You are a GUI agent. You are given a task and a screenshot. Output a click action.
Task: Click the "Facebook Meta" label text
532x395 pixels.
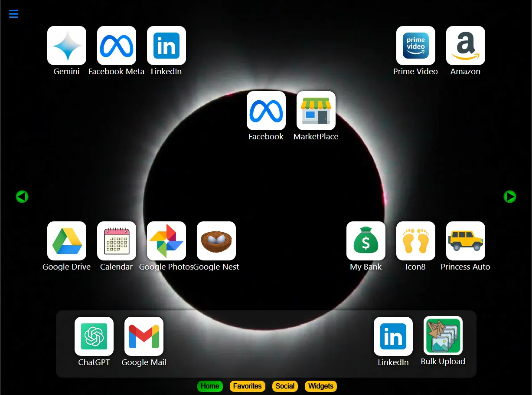point(117,72)
